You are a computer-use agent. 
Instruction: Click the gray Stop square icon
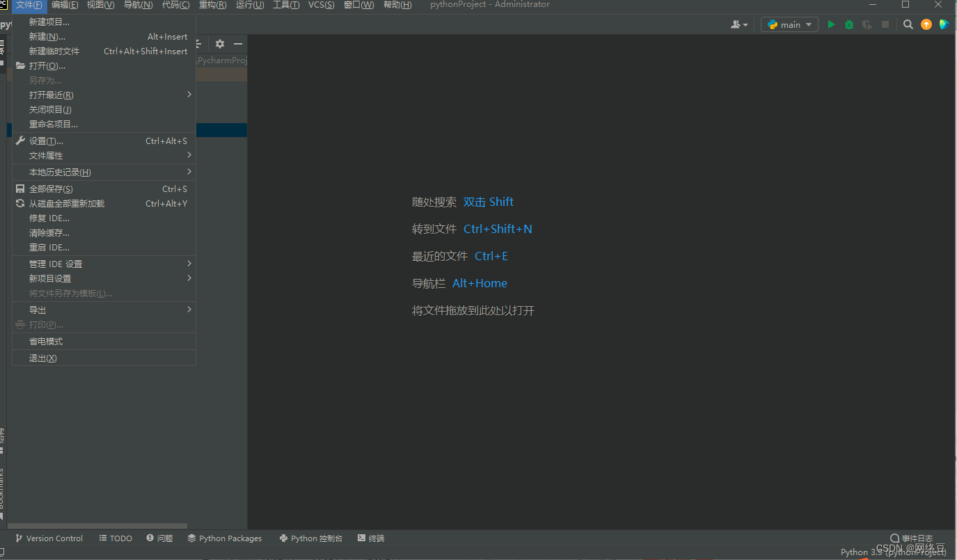coord(885,24)
